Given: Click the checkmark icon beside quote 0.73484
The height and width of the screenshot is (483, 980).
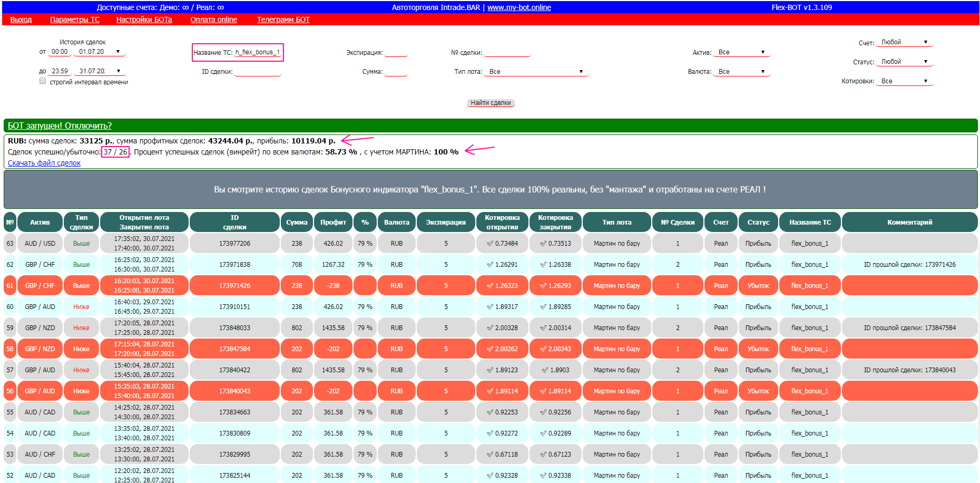Looking at the screenshot, I should pyautogui.click(x=490, y=244).
